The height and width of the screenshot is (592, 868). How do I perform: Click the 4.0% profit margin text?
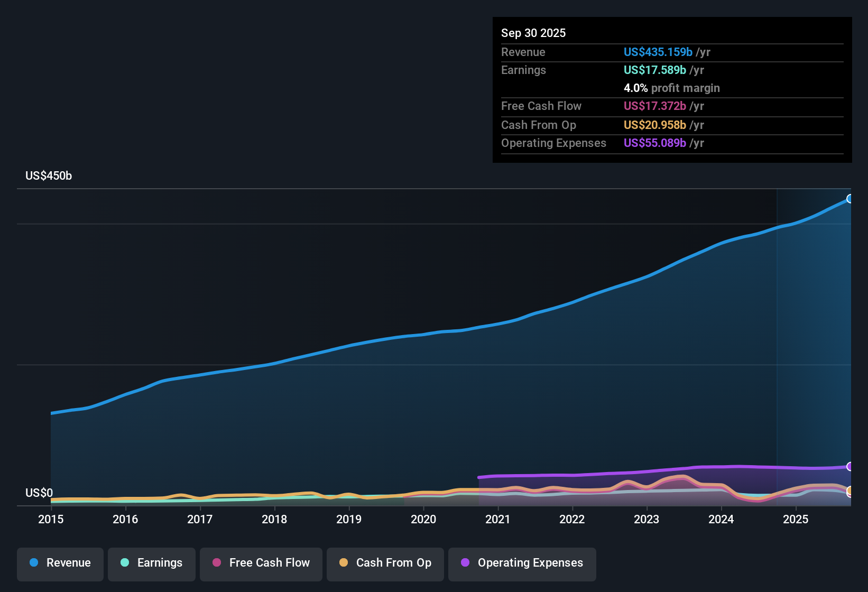(x=671, y=88)
